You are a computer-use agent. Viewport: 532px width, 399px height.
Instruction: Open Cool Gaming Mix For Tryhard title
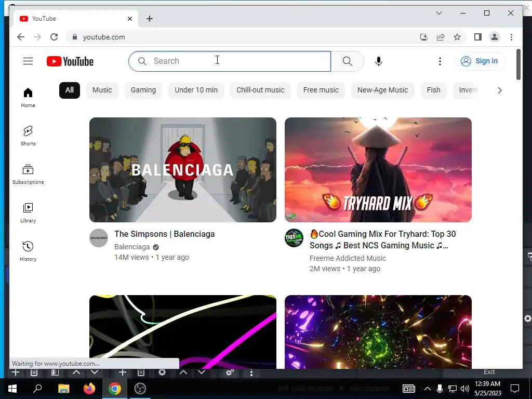point(383,240)
